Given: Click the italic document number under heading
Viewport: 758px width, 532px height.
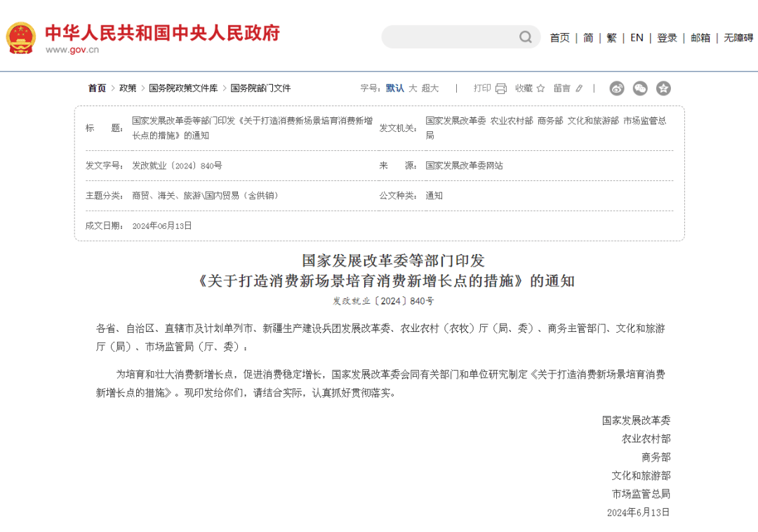Looking at the screenshot, I should tap(383, 301).
